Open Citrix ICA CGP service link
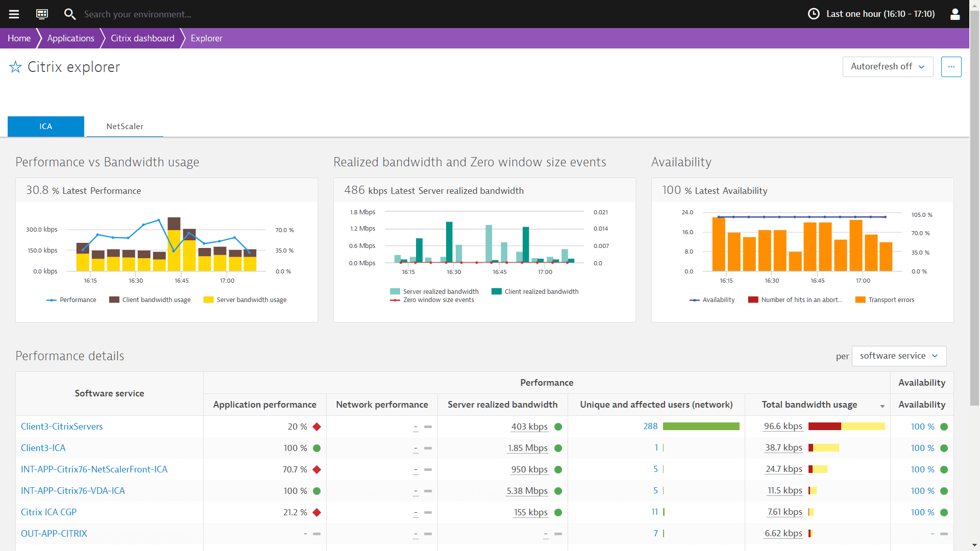980x551 pixels. tap(48, 512)
